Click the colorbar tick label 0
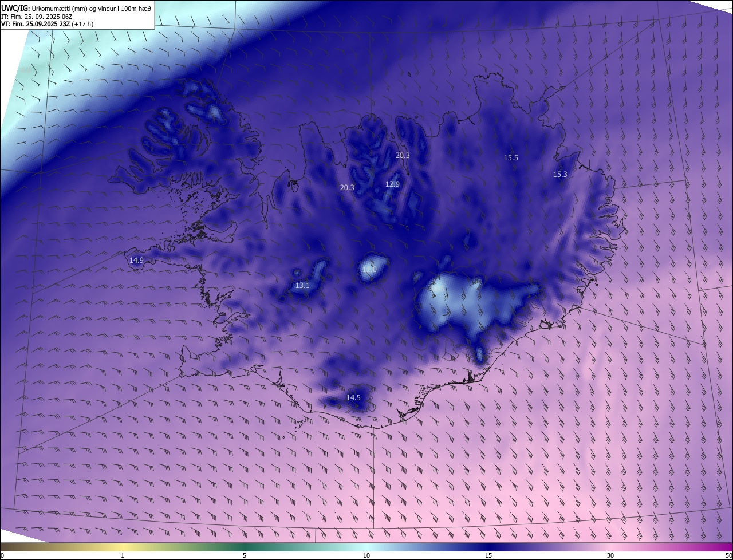733x560 pixels. pos(2,555)
